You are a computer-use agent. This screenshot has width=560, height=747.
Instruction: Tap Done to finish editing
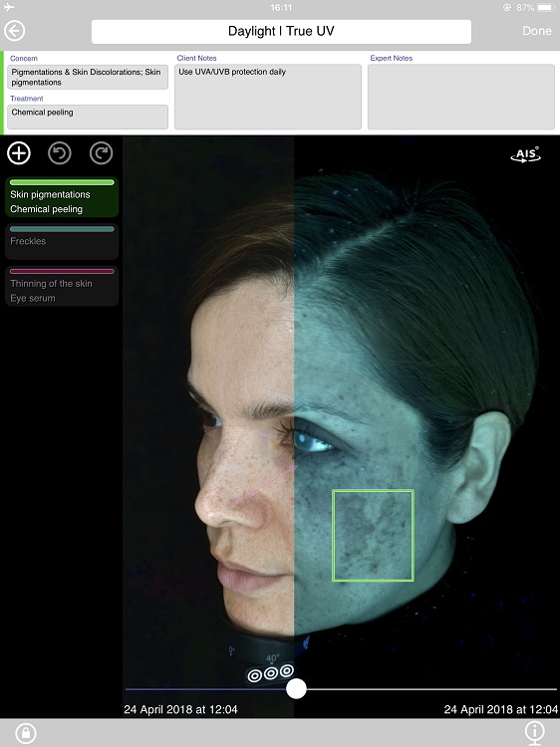point(537,31)
